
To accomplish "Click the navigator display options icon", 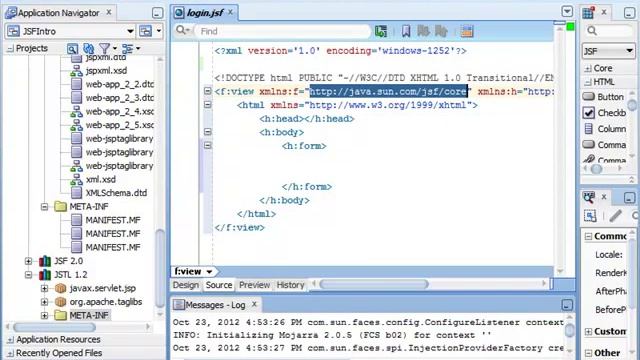I will click(128, 49).
